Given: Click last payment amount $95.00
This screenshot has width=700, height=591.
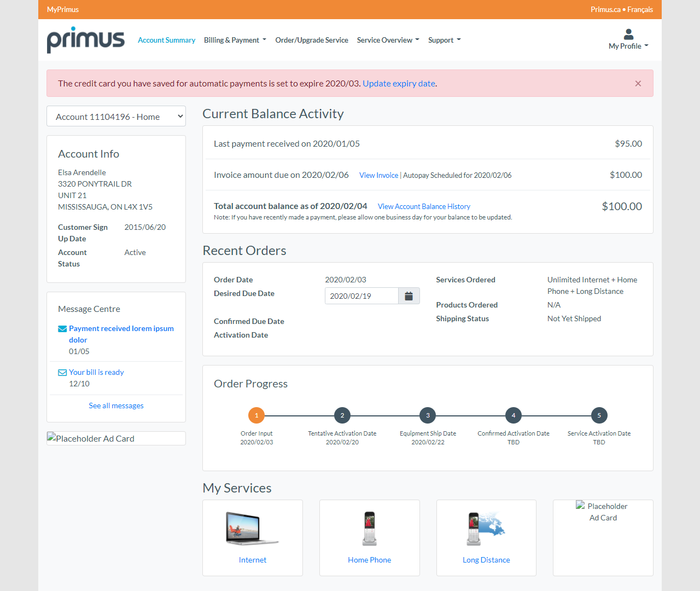Looking at the screenshot, I should (628, 143).
